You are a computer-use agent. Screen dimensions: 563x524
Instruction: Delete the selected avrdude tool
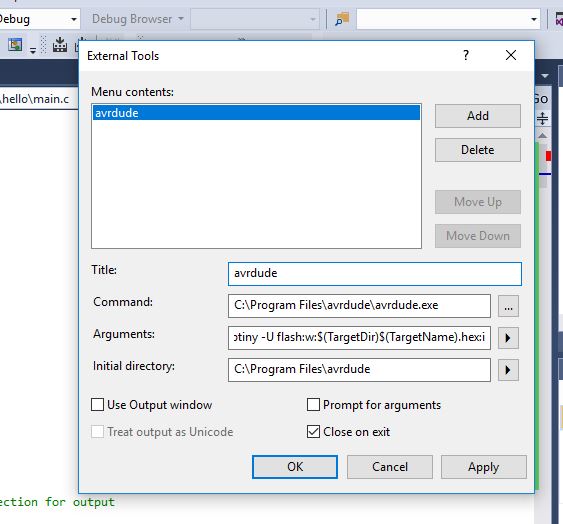[478, 150]
